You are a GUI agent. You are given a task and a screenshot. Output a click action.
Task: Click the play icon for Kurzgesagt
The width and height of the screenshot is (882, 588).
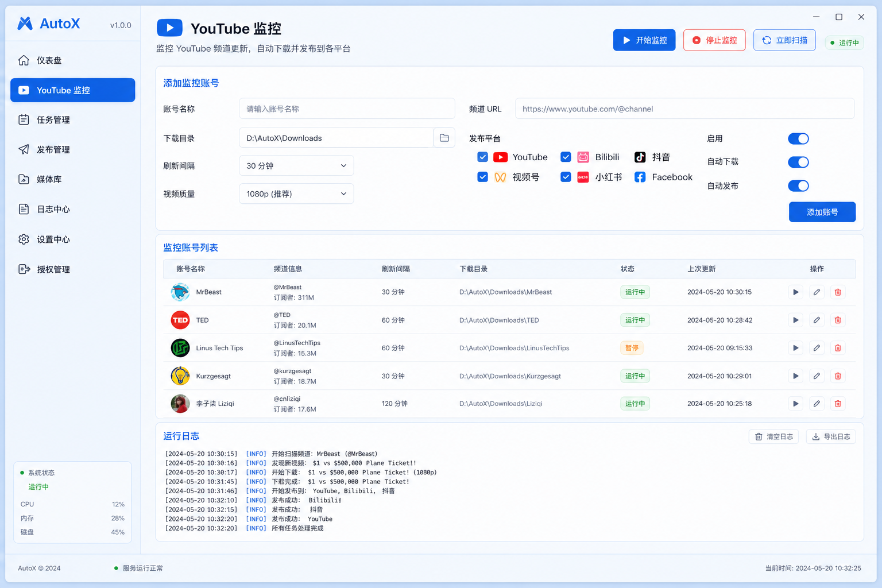pyautogui.click(x=796, y=376)
